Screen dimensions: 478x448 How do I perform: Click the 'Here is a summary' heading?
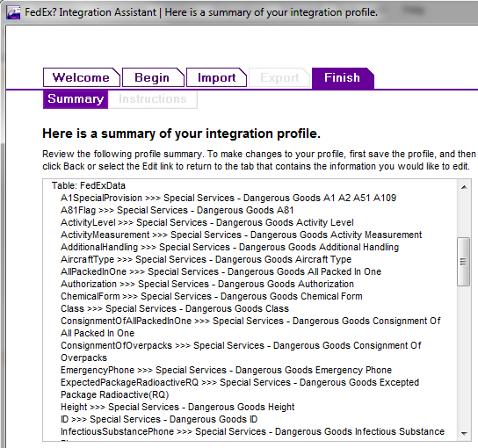pyautogui.click(x=181, y=134)
